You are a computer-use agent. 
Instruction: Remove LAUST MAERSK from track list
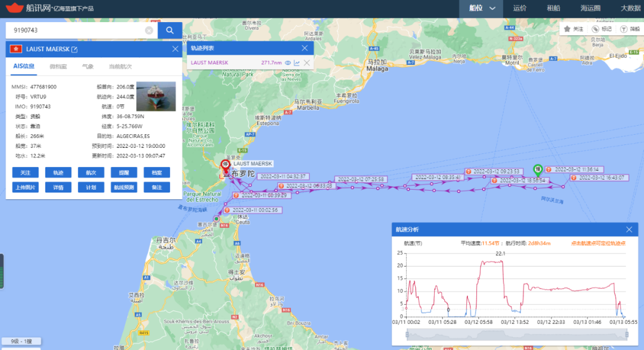[x=306, y=63]
